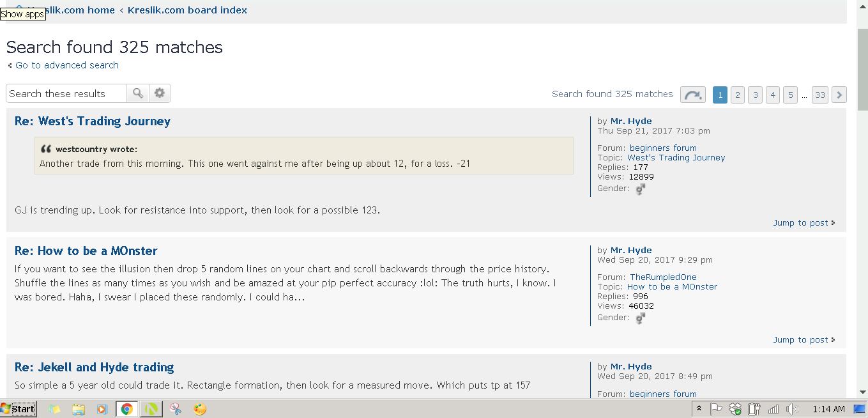The width and height of the screenshot is (868, 418).
Task: Open the volume speaker tray icon
Action: (792, 409)
